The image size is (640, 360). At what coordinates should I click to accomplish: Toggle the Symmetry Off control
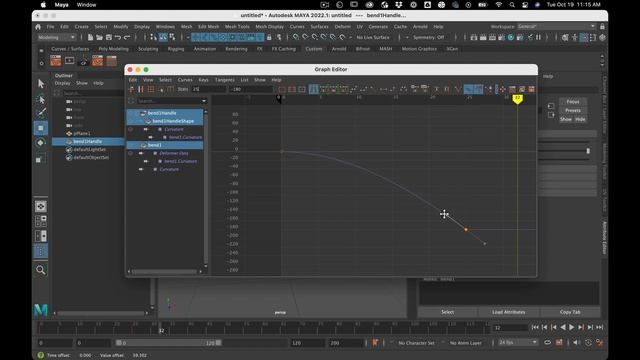tap(429, 37)
